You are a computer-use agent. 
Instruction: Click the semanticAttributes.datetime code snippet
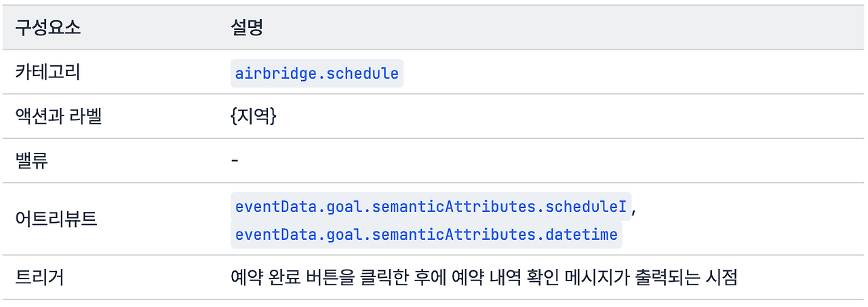pyautogui.click(x=426, y=235)
